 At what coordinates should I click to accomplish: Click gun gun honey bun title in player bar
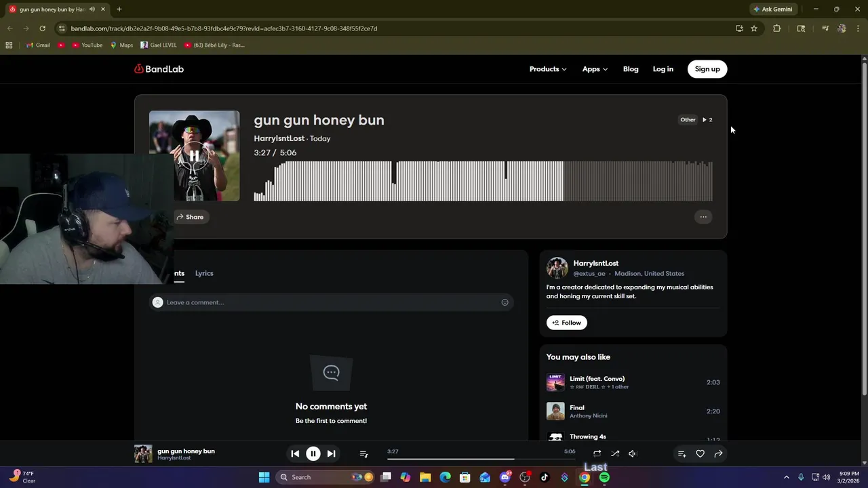pos(186,451)
